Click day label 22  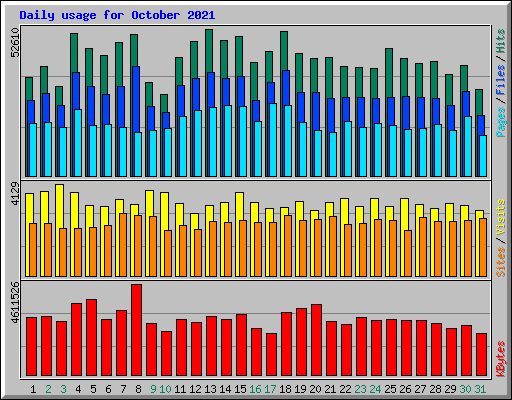[x=345, y=389]
